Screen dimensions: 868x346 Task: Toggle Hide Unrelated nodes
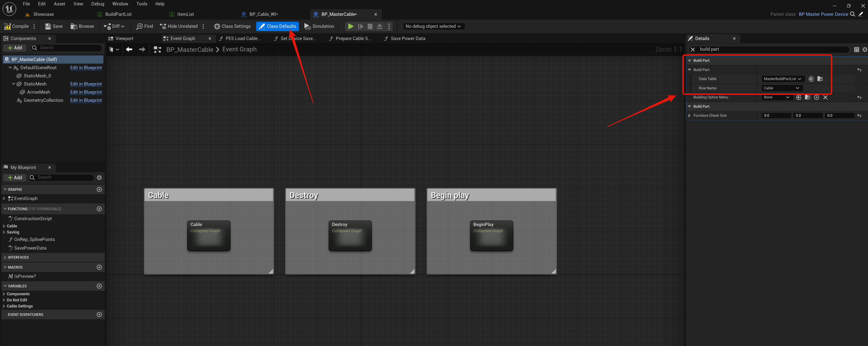point(179,26)
